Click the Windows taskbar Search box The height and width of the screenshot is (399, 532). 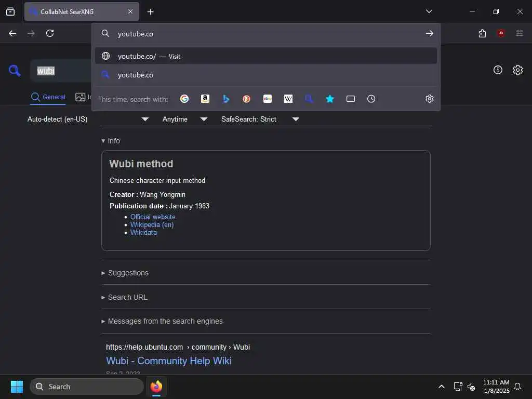pos(87,387)
